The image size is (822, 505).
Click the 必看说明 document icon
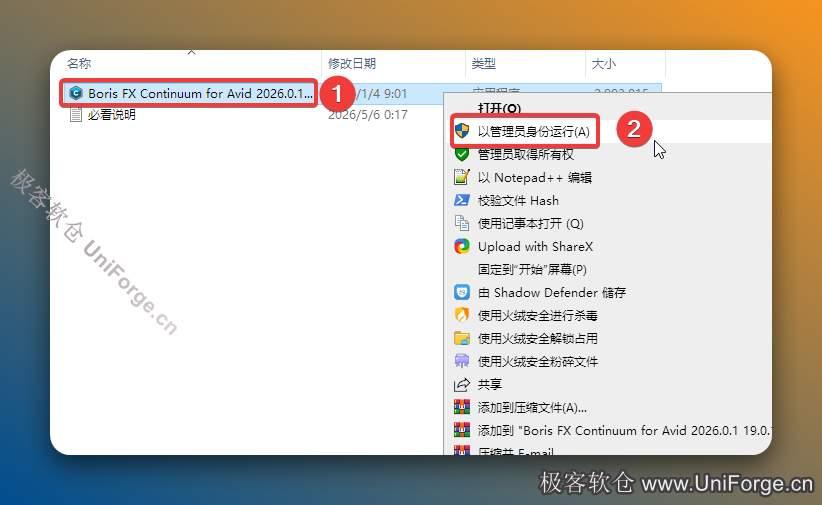coord(75,115)
